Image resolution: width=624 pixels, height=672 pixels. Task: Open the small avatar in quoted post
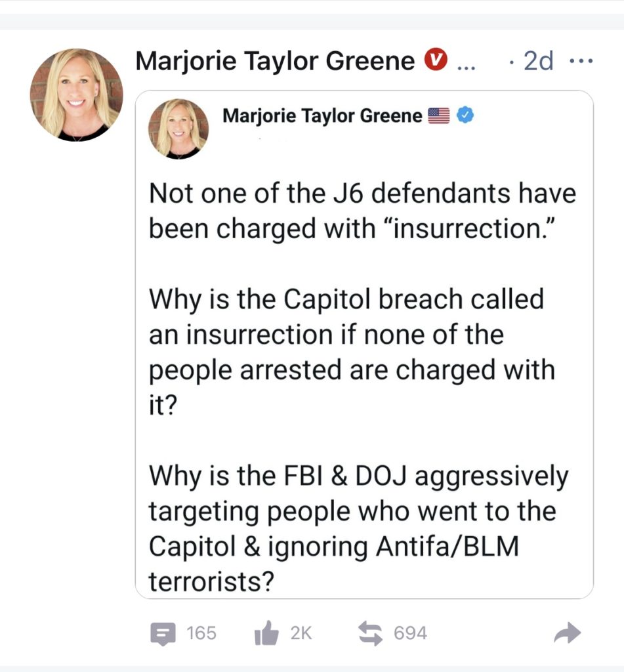point(178,129)
